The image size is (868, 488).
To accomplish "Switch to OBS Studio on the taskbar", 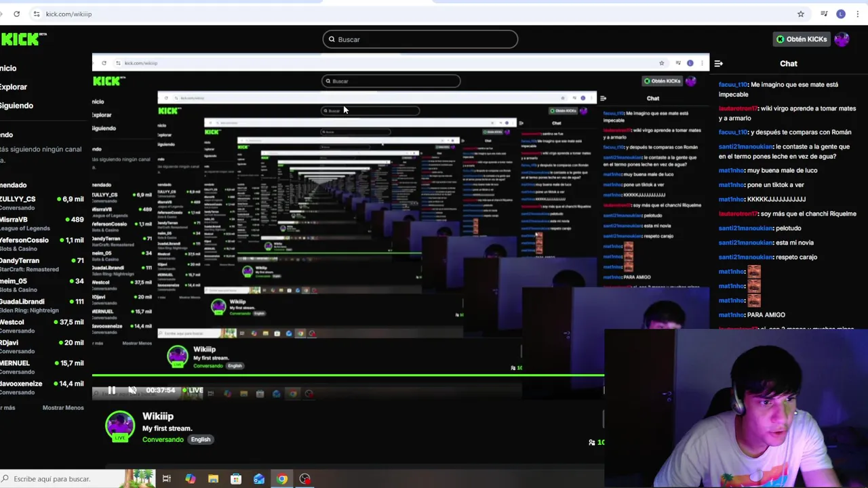I will click(305, 479).
